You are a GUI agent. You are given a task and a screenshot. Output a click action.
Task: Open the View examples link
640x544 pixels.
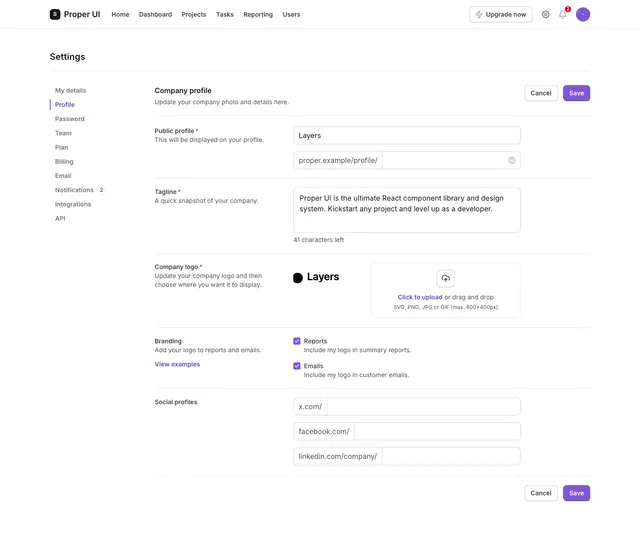pyautogui.click(x=177, y=364)
